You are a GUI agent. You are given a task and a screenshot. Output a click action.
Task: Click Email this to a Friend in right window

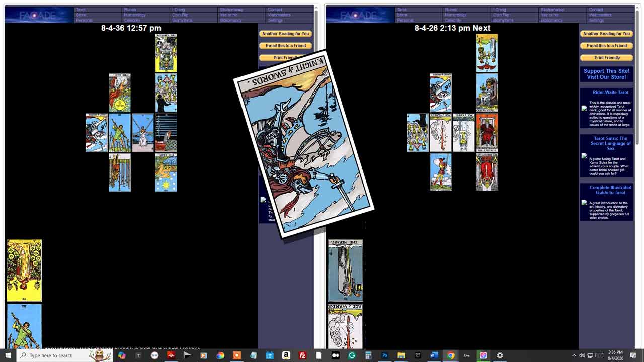pos(606,46)
